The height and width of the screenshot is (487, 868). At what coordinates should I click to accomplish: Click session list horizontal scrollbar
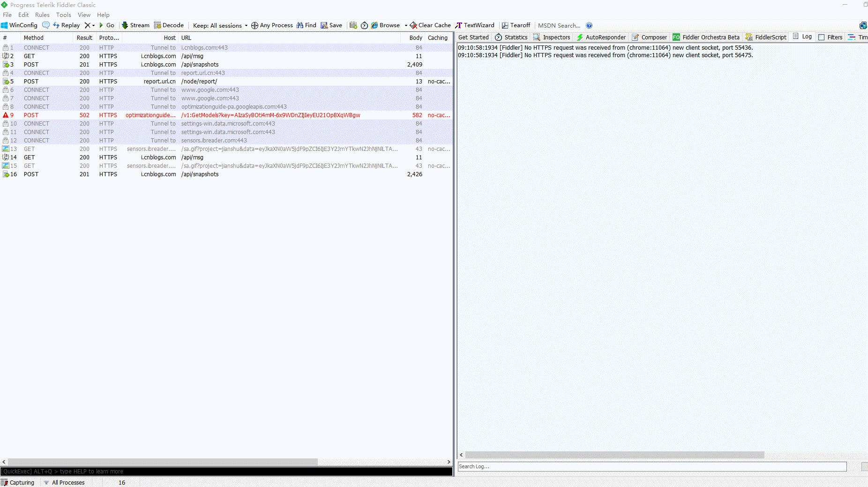pos(163,462)
